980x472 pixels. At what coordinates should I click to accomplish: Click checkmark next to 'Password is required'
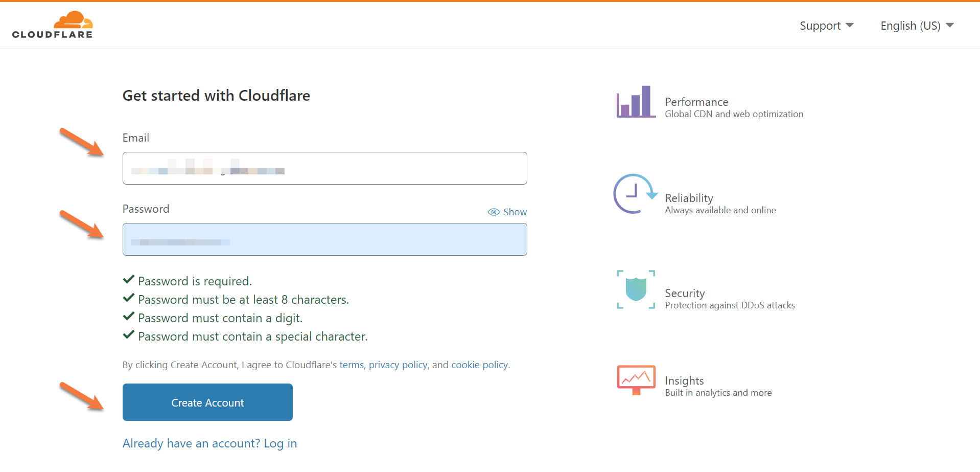click(x=129, y=280)
